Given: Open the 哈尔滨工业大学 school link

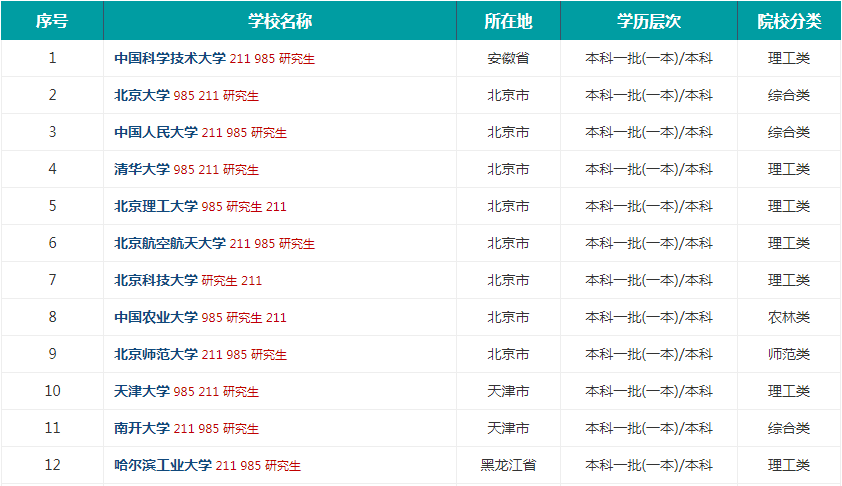Looking at the screenshot, I should [x=163, y=466].
